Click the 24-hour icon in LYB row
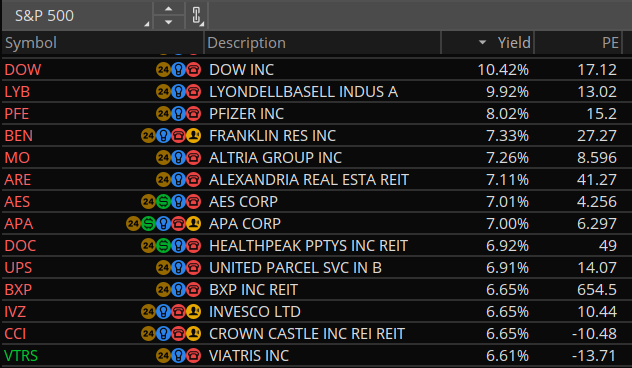Viewport: 632px width, 368px height. 163,92
